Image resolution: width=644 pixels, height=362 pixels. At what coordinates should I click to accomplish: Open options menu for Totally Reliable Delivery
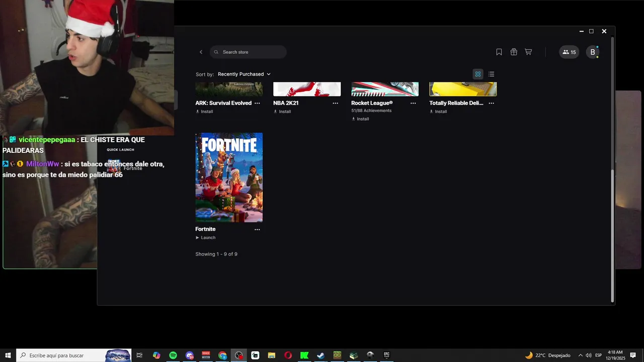click(491, 103)
